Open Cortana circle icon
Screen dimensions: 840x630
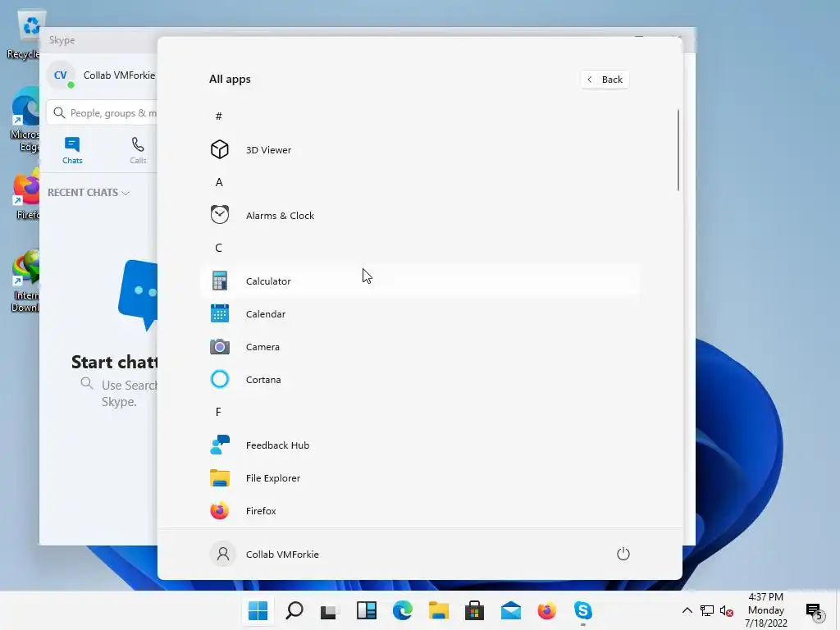(x=220, y=379)
